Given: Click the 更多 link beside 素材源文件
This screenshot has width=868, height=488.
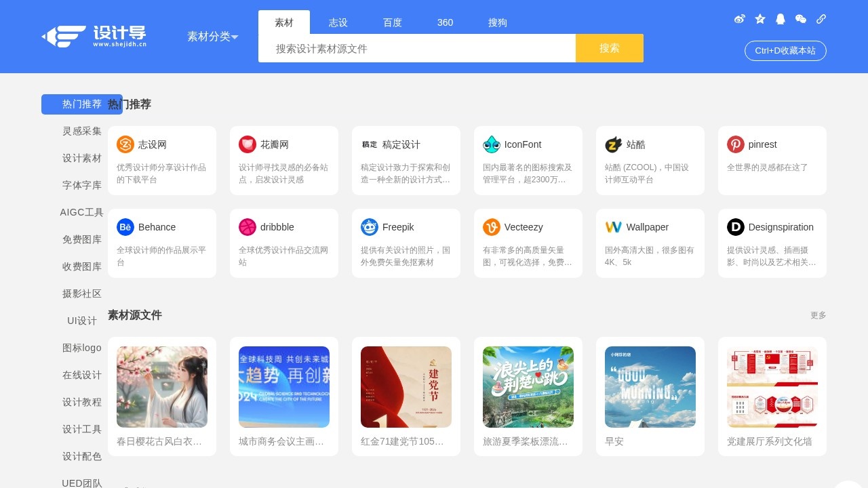Looking at the screenshot, I should point(818,315).
